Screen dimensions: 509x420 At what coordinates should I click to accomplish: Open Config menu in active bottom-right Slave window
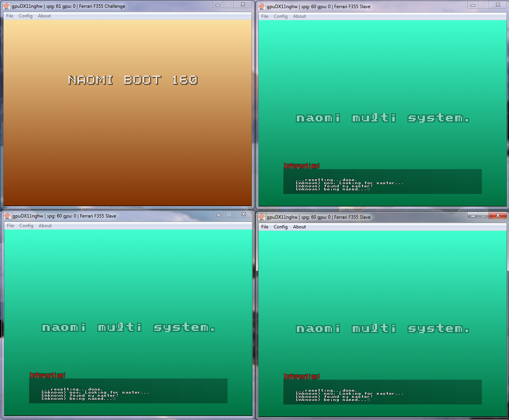(x=281, y=227)
